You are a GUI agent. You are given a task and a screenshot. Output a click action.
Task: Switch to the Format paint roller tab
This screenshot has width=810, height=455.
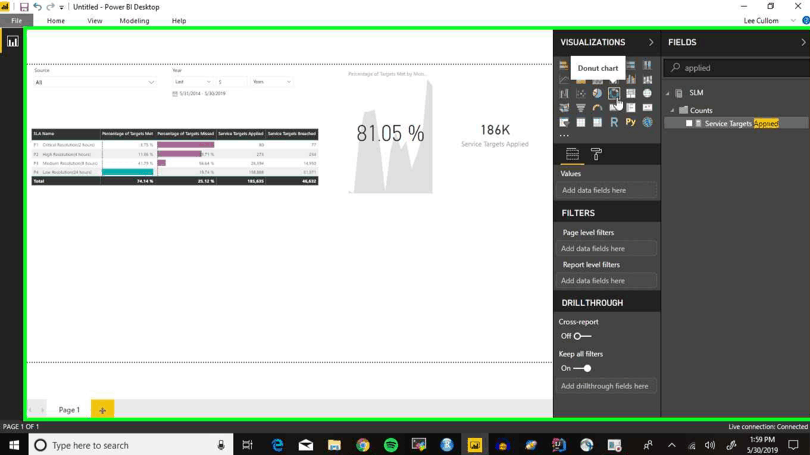(x=596, y=154)
